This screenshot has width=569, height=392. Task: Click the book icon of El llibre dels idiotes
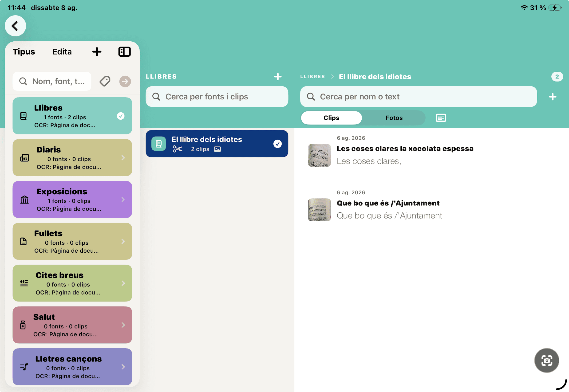pyautogui.click(x=158, y=144)
